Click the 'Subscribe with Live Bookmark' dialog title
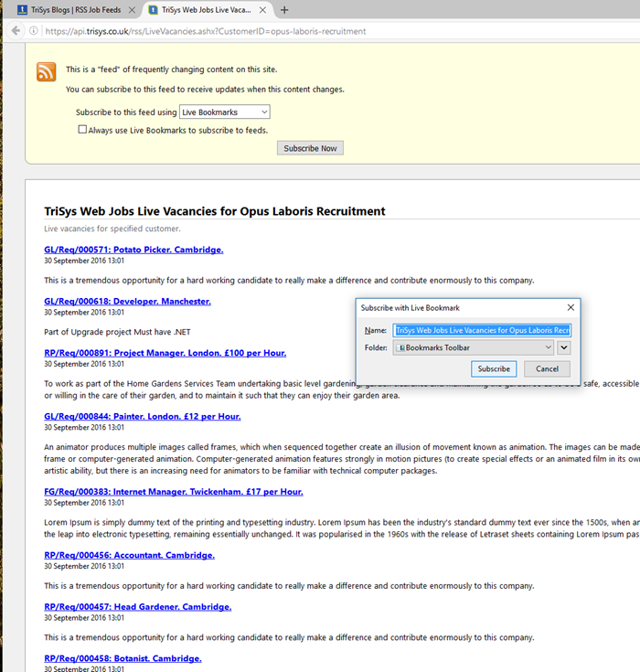This screenshot has width=640, height=672. click(x=410, y=308)
